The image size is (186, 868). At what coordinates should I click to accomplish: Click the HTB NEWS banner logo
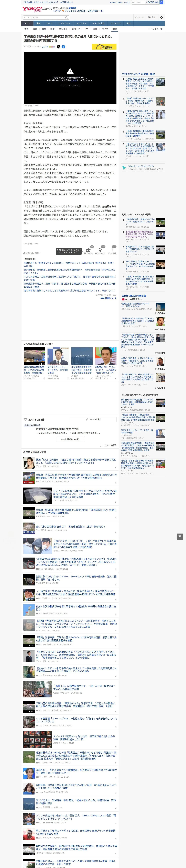[104, 47]
